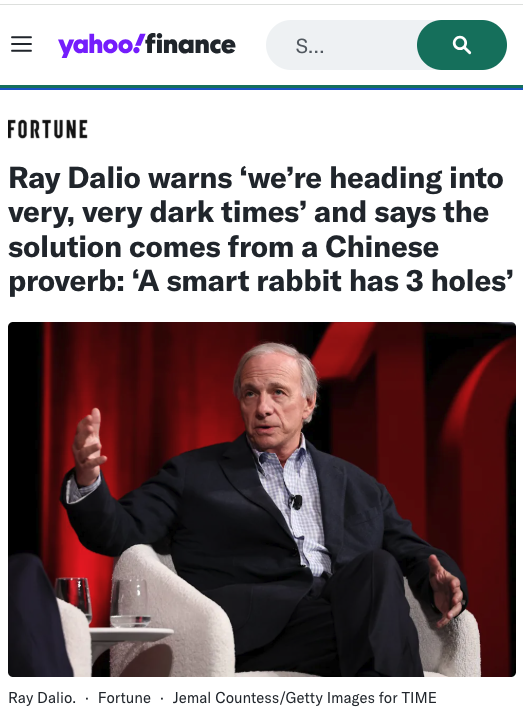Screen dimensions: 523x711
Task: Click the 'S...' search placeholder text
Action: [309, 46]
